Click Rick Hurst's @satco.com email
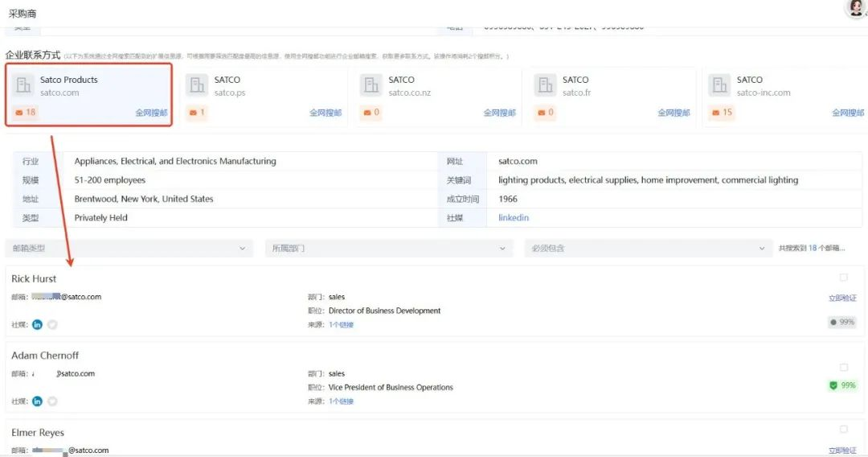This screenshot has height=457, width=868. [67, 297]
